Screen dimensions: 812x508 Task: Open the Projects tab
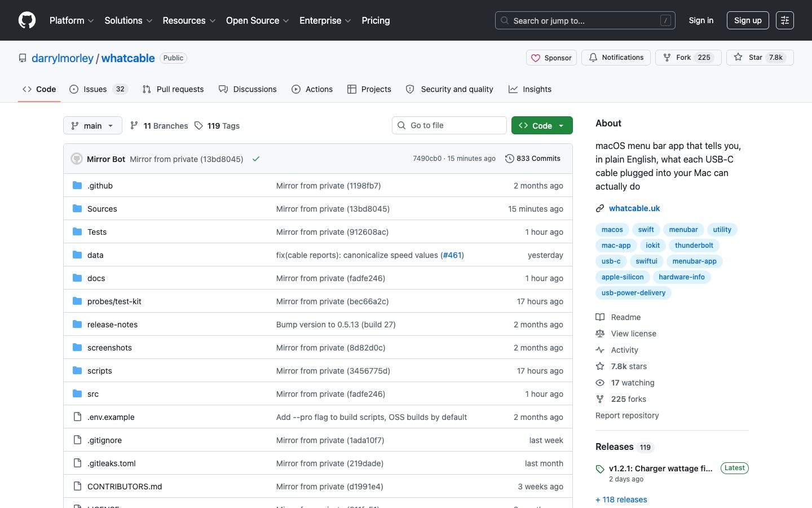pyautogui.click(x=369, y=89)
